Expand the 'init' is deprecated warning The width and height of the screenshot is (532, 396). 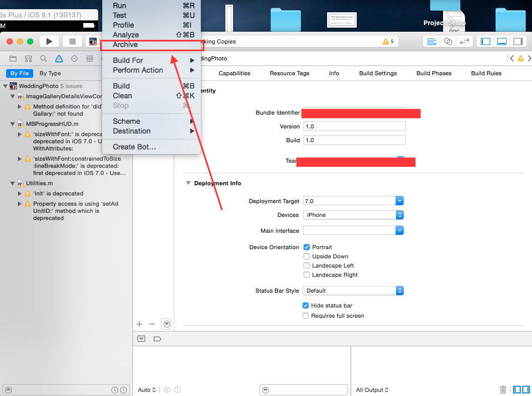19,193
